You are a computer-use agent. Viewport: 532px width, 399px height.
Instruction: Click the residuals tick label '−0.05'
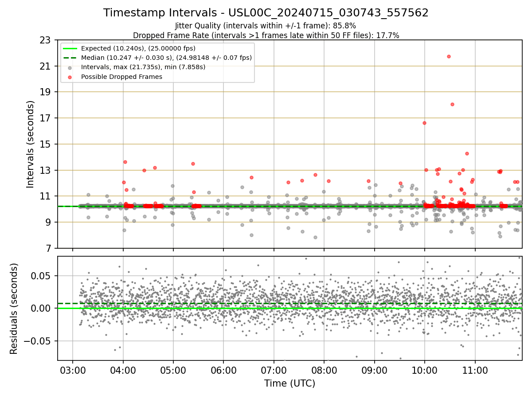pos(37,341)
